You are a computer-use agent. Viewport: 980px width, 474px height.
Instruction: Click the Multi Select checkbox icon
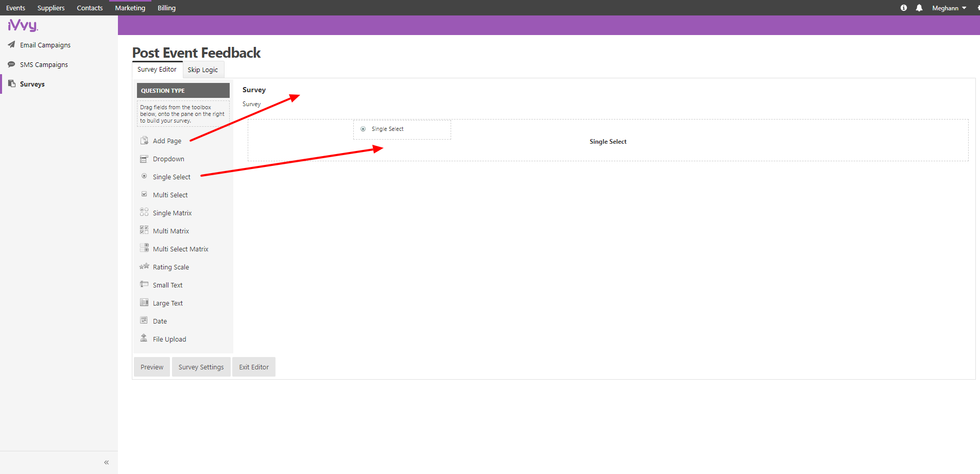tap(144, 194)
